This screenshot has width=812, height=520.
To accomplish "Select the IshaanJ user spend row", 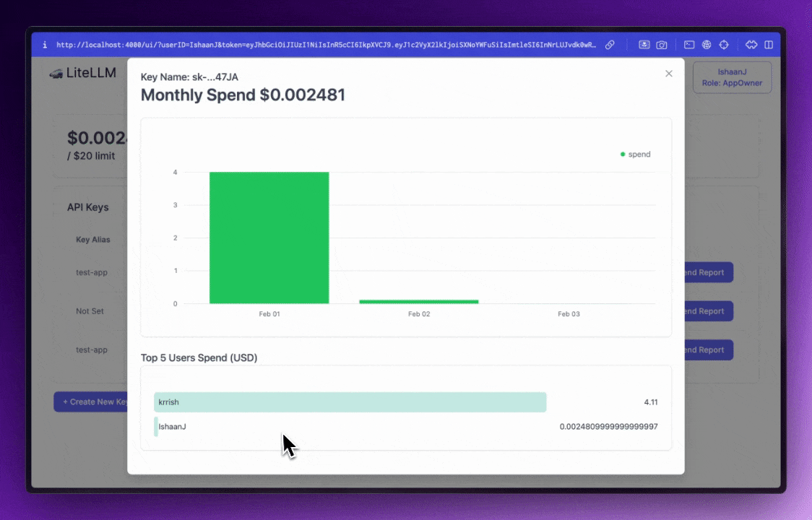I will pos(406,427).
